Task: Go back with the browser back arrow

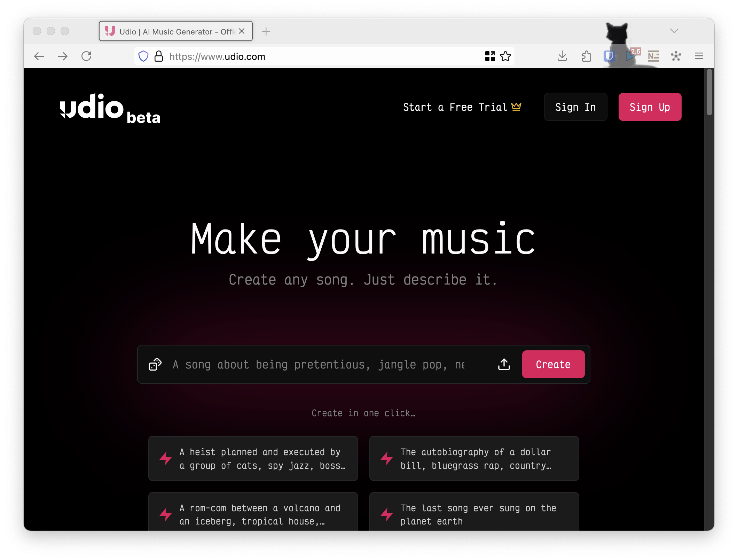Action: [39, 56]
